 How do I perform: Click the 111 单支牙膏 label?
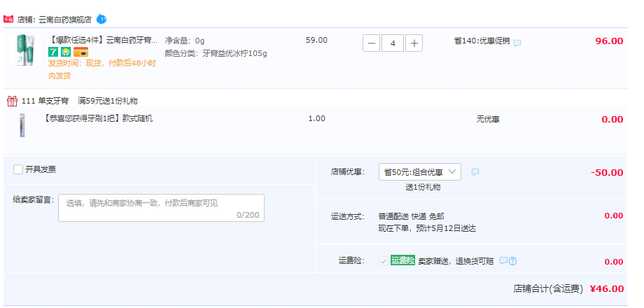pyautogui.click(x=45, y=101)
